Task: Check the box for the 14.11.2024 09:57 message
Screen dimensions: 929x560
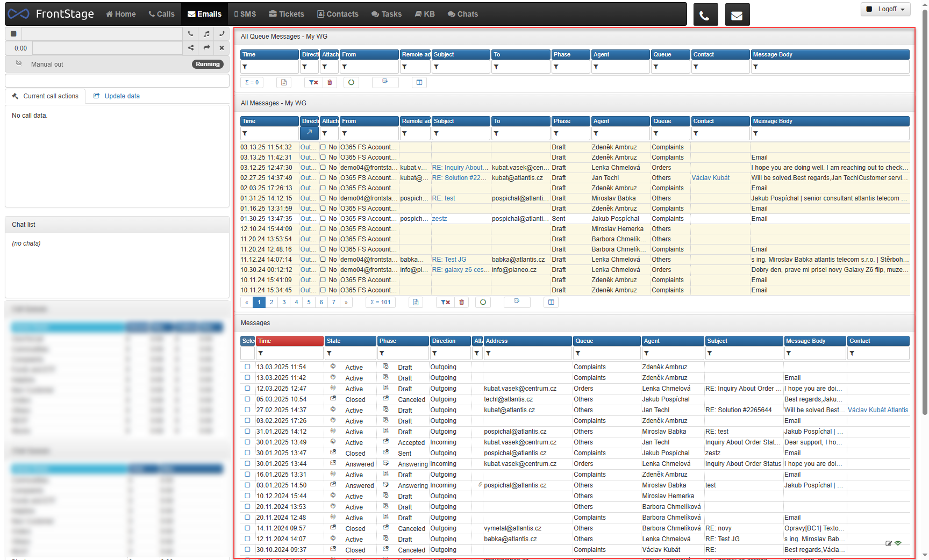Action: pyautogui.click(x=247, y=528)
